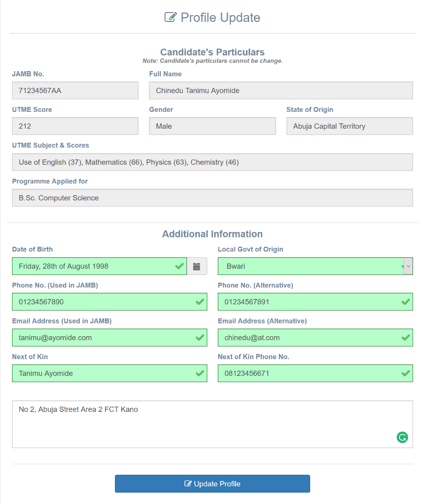Click checkmark in JAMB phone number field
The height and width of the screenshot is (504, 423).
(x=199, y=302)
